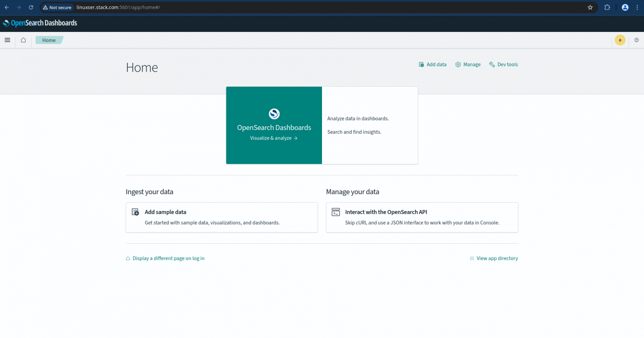Open the 'Not secure' site information dropdown
Image resolution: width=644 pixels, height=338 pixels.
pyautogui.click(x=57, y=7)
